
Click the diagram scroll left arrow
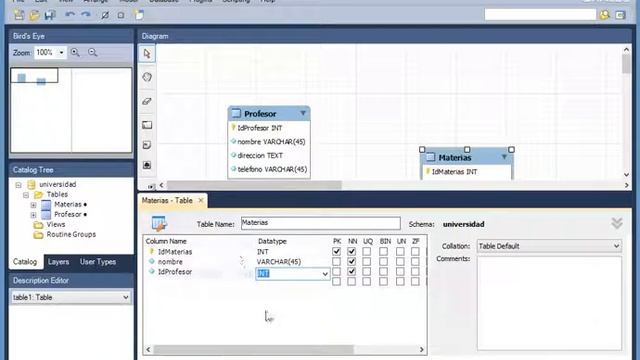(x=162, y=185)
